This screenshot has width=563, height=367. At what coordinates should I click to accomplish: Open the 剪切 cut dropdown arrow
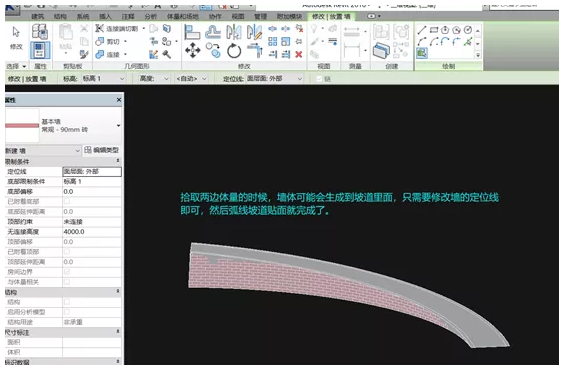pyautogui.click(x=125, y=42)
